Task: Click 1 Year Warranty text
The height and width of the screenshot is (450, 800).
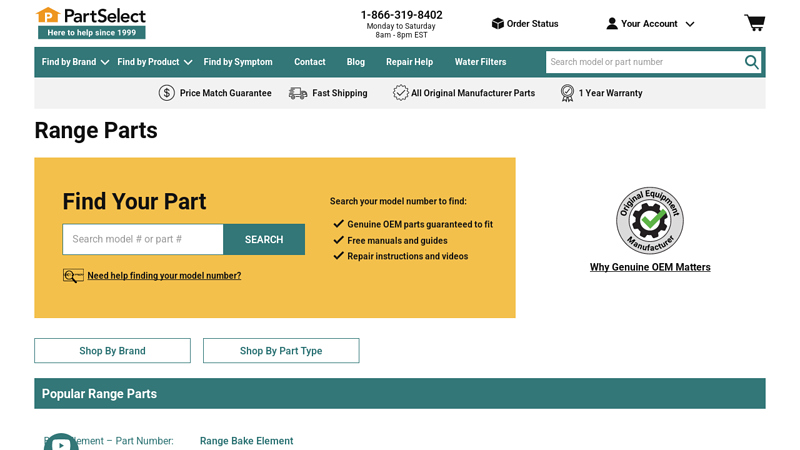Action: point(610,93)
